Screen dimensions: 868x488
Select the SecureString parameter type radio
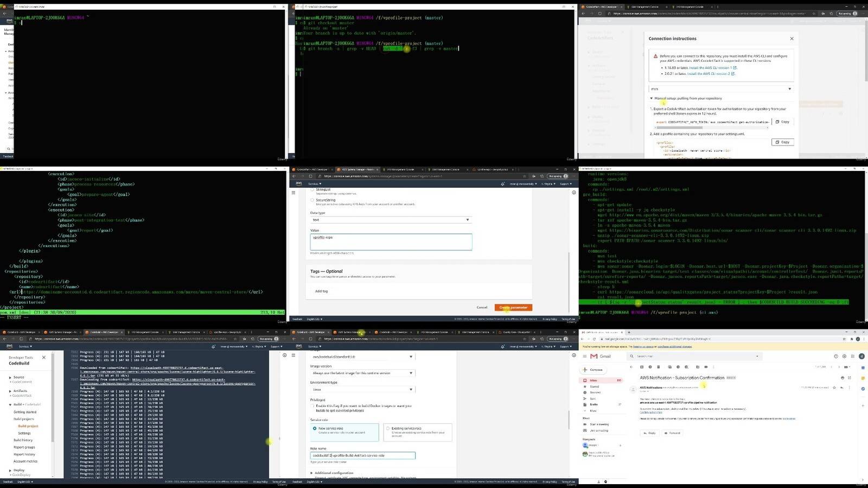tap(312, 200)
